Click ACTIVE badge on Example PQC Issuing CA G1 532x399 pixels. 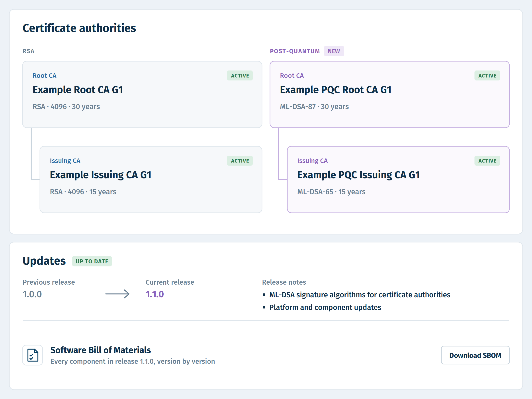487,161
